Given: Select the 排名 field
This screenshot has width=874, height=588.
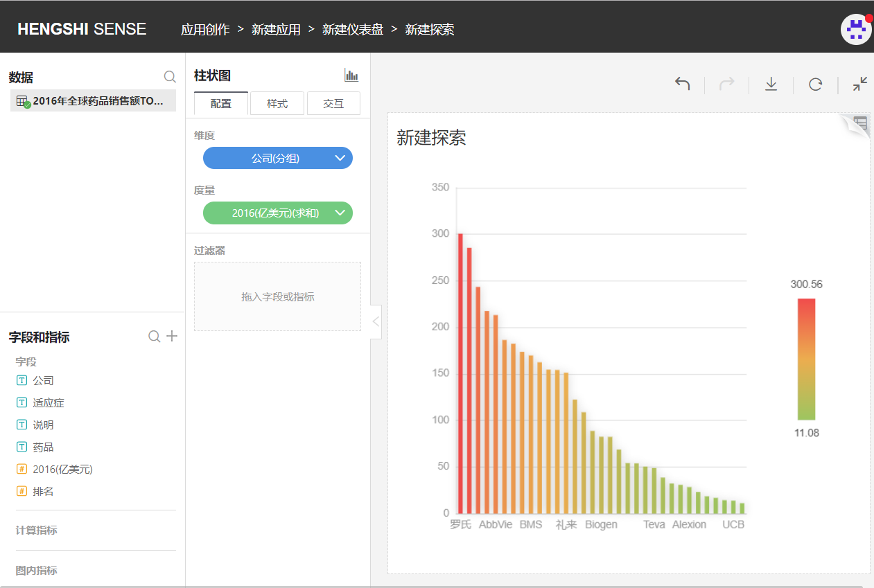Looking at the screenshot, I should [x=43, y=491].
